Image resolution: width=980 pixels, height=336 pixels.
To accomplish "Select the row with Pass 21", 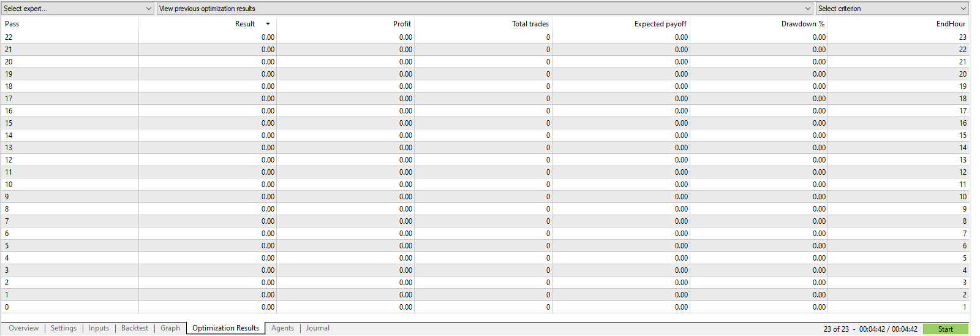I will click(x=484, y=50).
